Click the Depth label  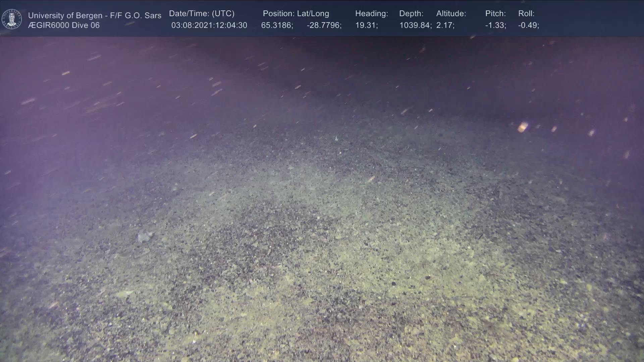click(x=411, y=14)
